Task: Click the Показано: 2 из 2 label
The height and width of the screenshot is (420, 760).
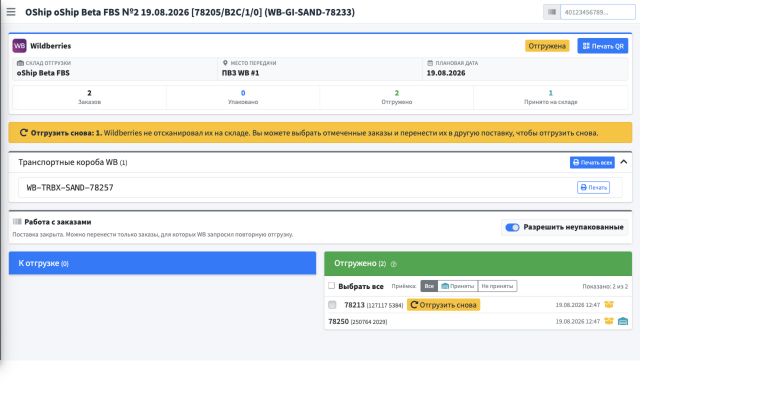Action: coord(605,286)
